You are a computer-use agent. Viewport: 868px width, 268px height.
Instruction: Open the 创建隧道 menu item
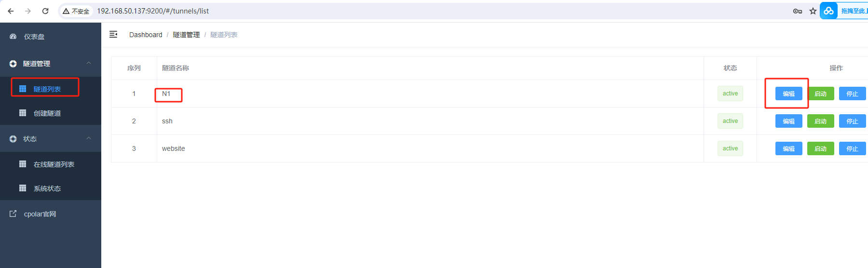click(x=47, y=113)
